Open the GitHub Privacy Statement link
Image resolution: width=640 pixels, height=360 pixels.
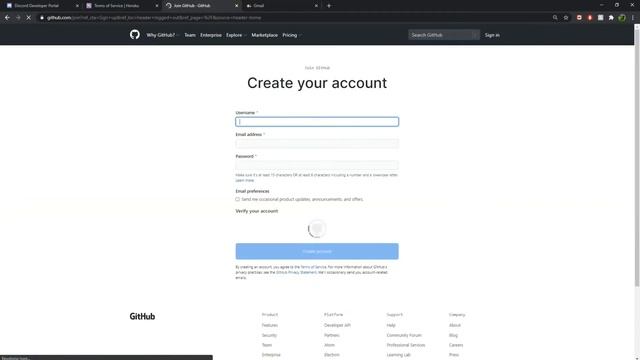[x=296, y=272]
